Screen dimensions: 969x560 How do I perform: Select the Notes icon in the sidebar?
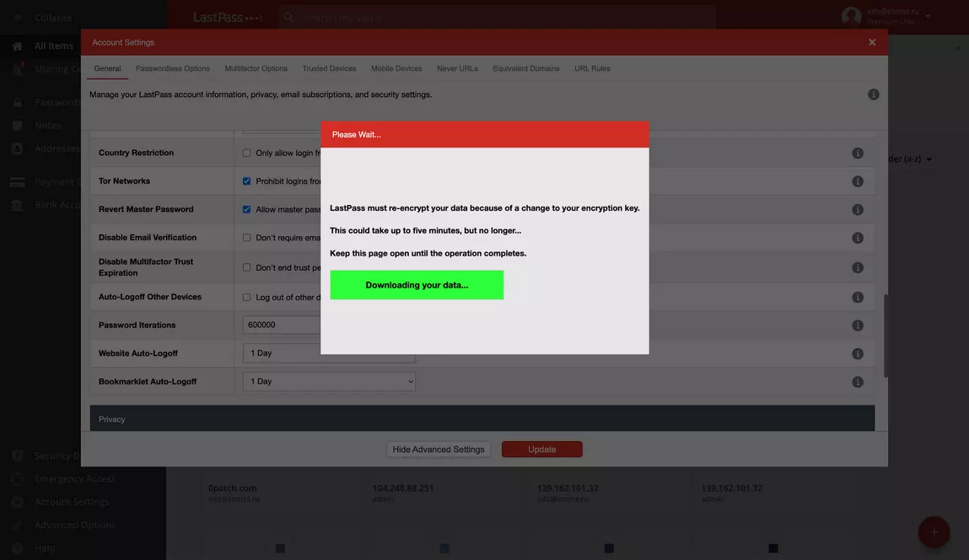(x=17, y=126)
